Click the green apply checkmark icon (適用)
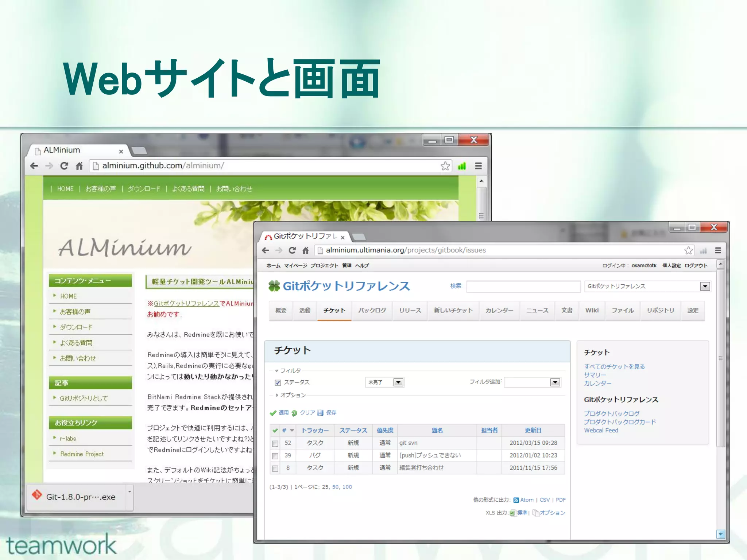747x560 pixels. coord(273,413)
